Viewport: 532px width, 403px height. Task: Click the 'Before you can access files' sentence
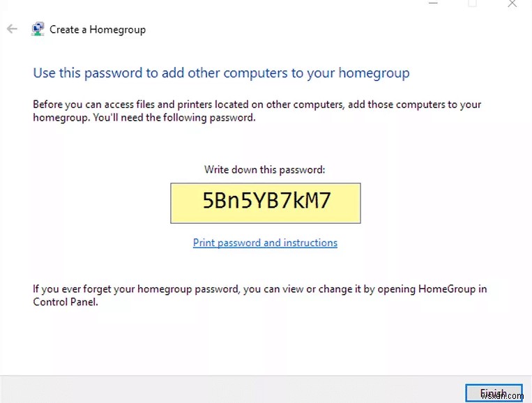(257, 105)
